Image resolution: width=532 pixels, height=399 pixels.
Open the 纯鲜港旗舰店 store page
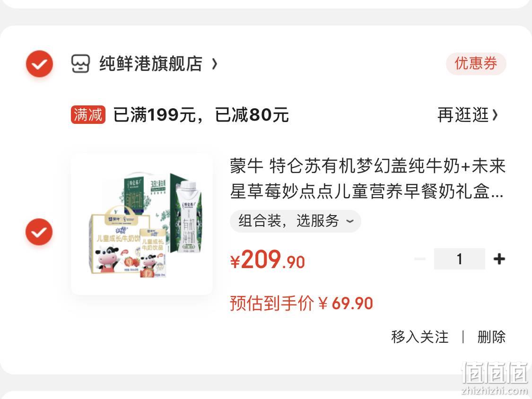click(151, 63)
